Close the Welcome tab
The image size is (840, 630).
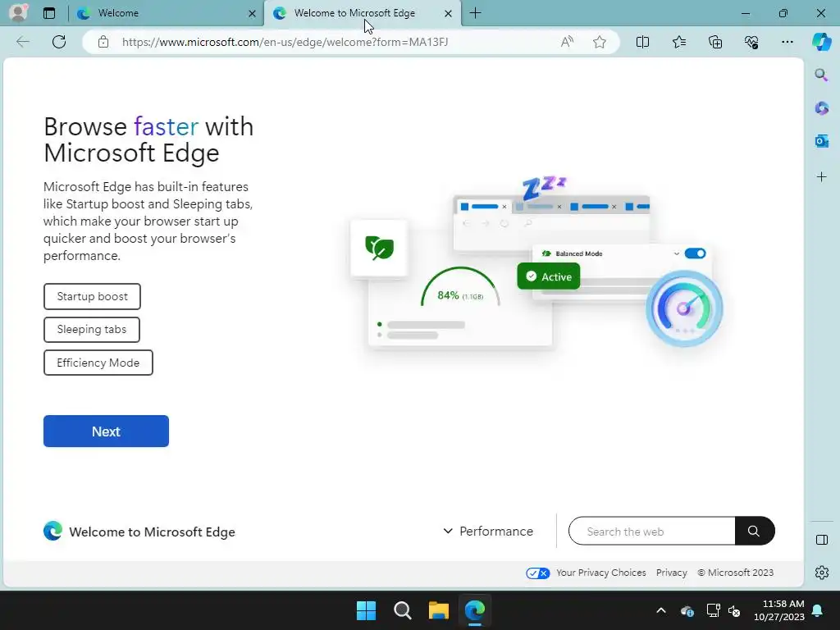(252, 13)
